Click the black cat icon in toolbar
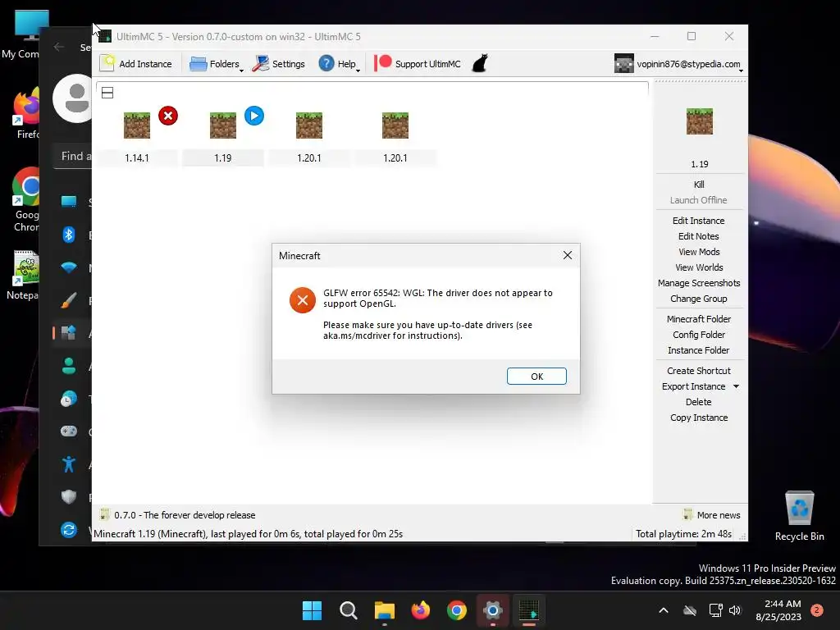The height and width of the screenshot is (630, 840). (480, 63)
